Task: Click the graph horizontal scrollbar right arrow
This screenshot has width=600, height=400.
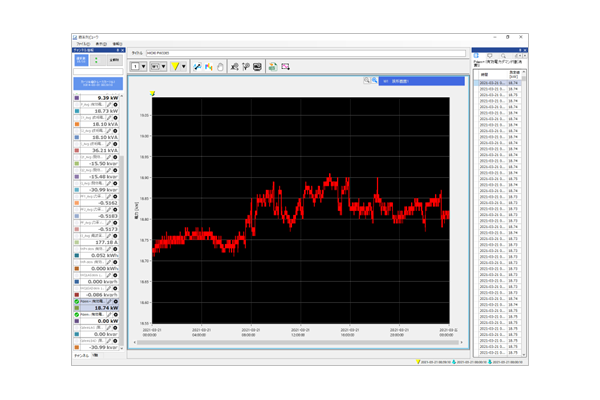Action: pyautogui.click(x=461, y=343)
